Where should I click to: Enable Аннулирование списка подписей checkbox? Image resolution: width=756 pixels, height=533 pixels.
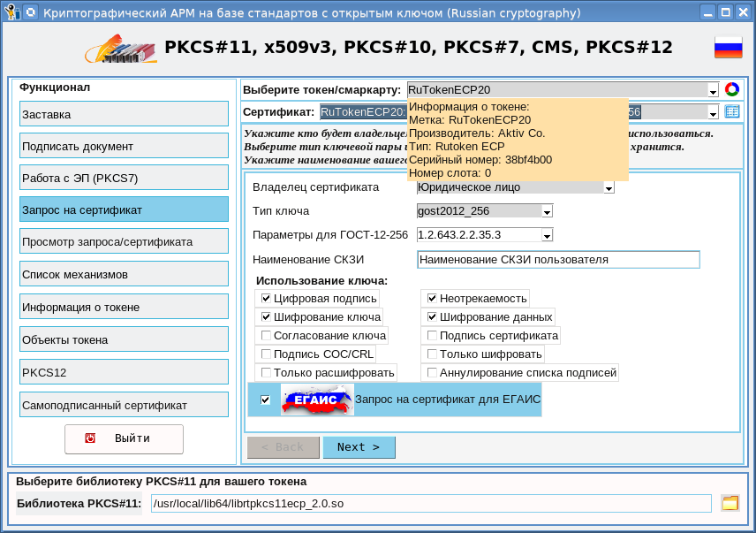(432, 372)
